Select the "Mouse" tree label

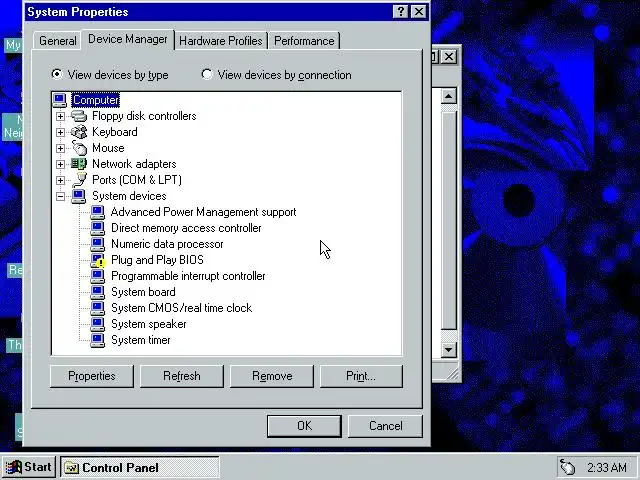(108, 148)
